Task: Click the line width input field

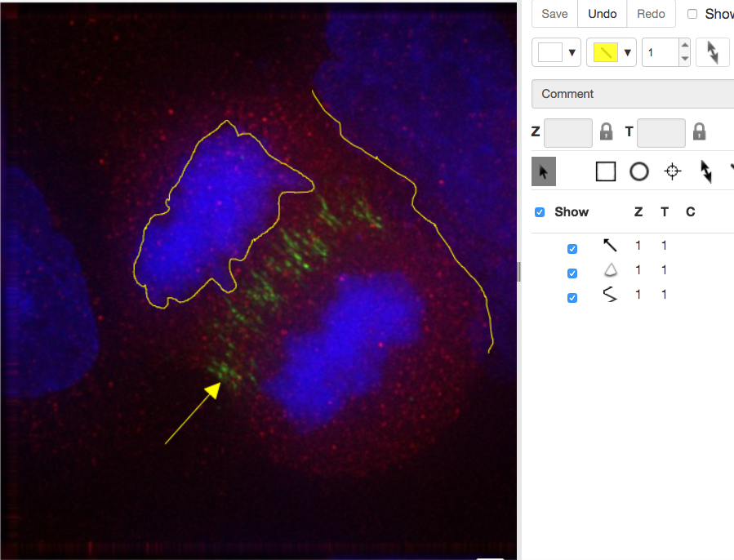Action: coord(661,52)
